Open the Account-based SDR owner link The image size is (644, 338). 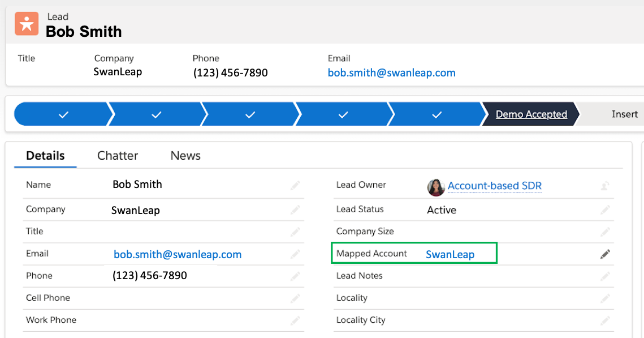[x=495, y=186]
